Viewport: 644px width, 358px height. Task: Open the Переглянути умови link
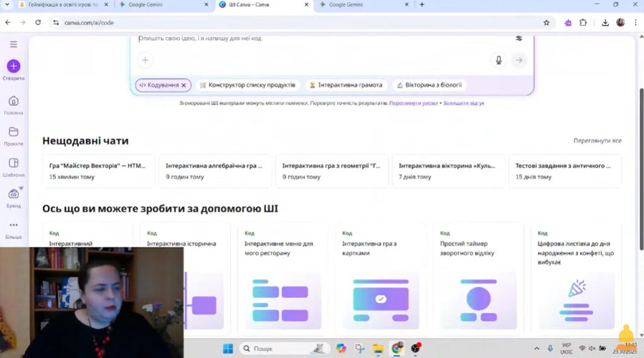[413, 103]
